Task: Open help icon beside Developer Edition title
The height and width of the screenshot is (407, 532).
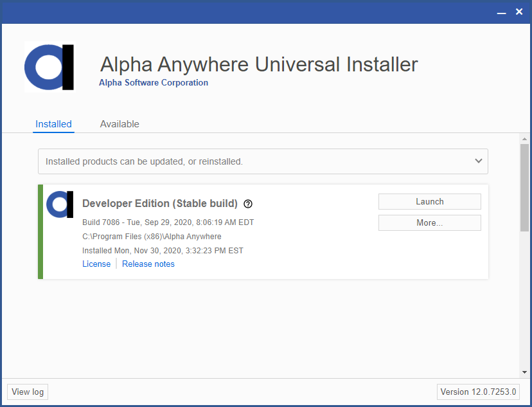Action: (x=248, y=204)
